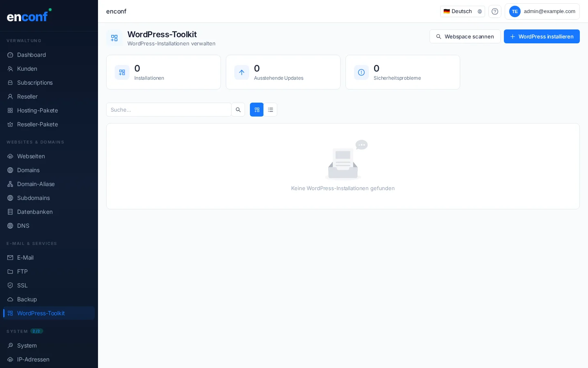Click the Datenbanken database icon
Screen dimensions: 588x368
coord(11,212)
